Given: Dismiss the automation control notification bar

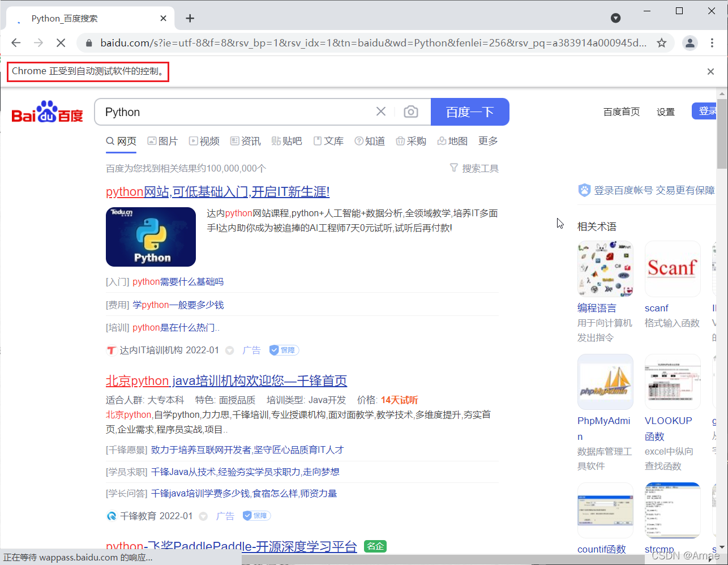Looking at the screenshot, I should (710, 71).
